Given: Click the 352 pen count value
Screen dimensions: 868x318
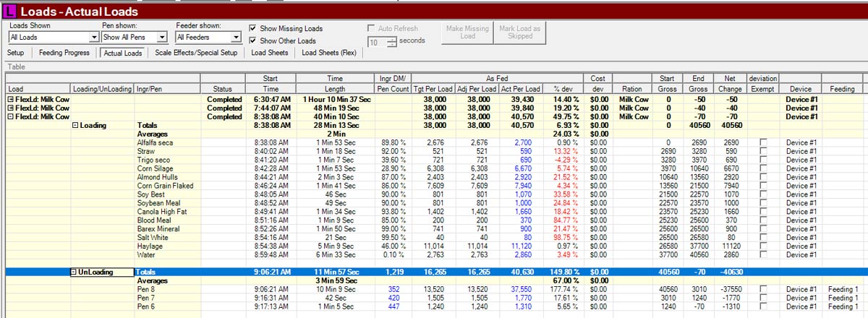Looking at the screenshot, I should [x=394, y=289].
